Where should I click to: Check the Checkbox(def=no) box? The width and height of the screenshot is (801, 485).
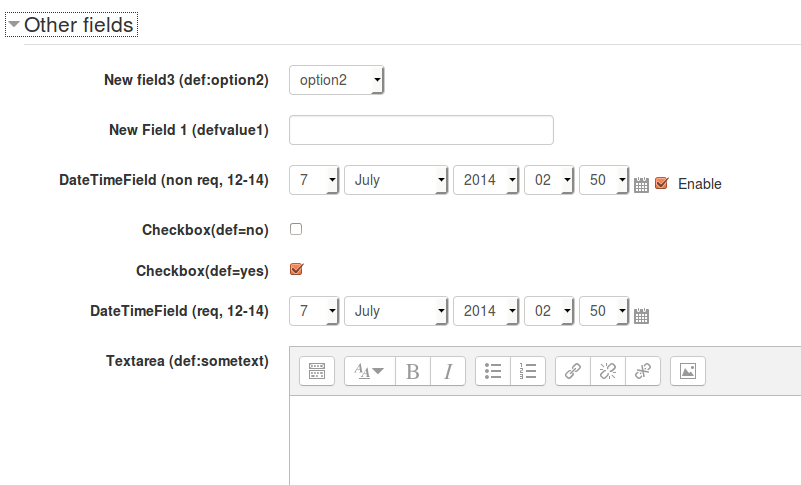[296, 229]
